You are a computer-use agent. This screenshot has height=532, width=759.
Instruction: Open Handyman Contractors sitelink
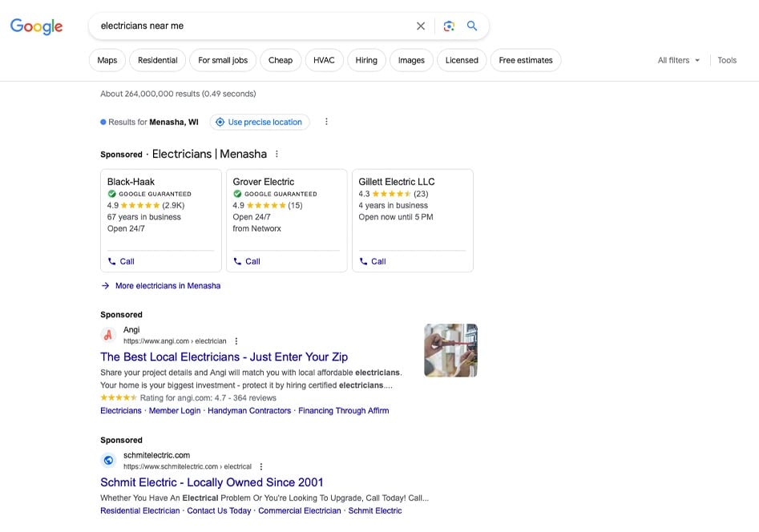pos(249,410)
